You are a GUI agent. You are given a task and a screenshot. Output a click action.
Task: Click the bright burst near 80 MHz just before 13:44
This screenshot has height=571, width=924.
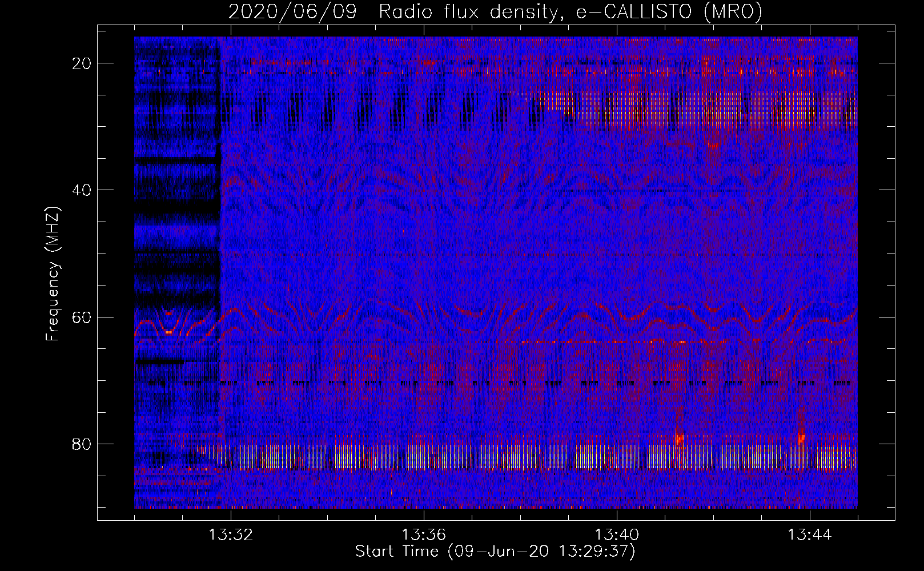point(801,437)
